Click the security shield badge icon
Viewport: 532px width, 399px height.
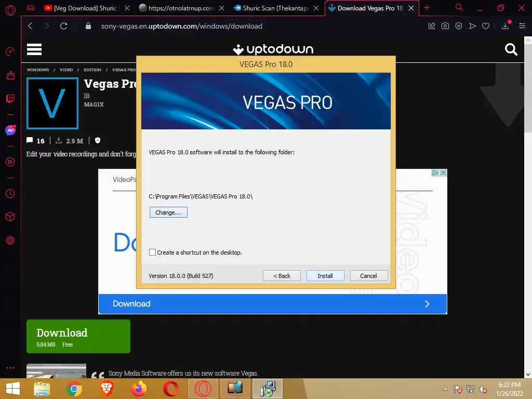coord(98,140)
